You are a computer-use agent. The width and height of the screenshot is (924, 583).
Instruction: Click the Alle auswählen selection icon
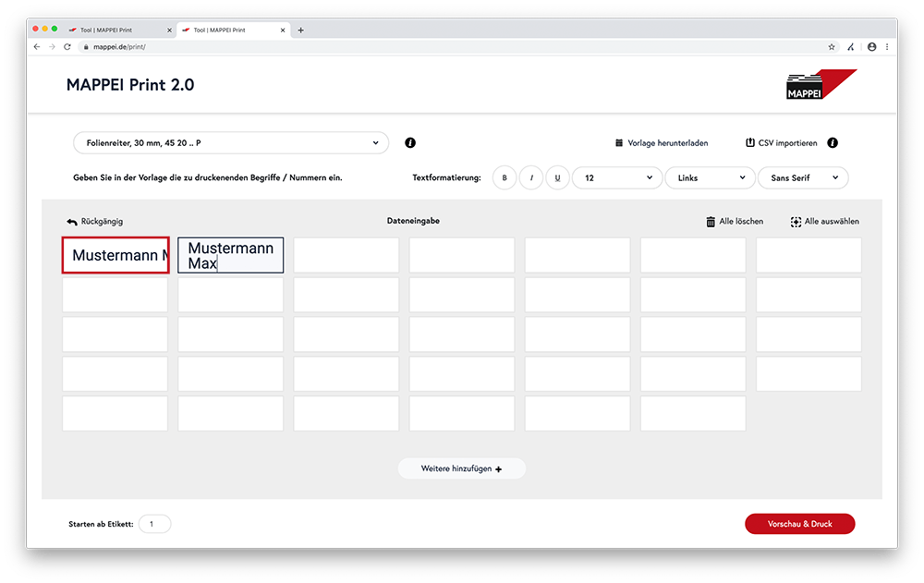click(796, 222)
